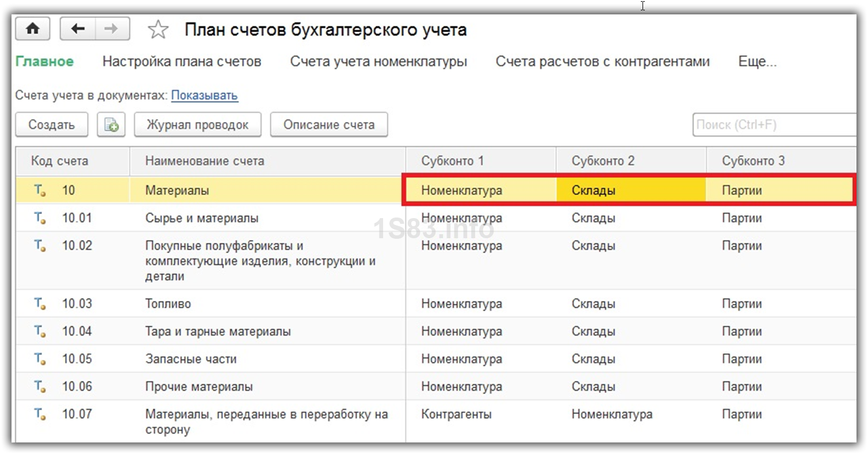868x454 pixels.
Task: Click the create-by-copying icon button
Action: [x=111, y=125]
